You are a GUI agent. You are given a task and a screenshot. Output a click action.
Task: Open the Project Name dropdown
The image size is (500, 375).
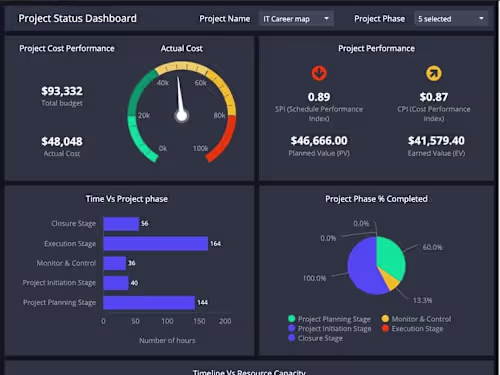[296, 19]
